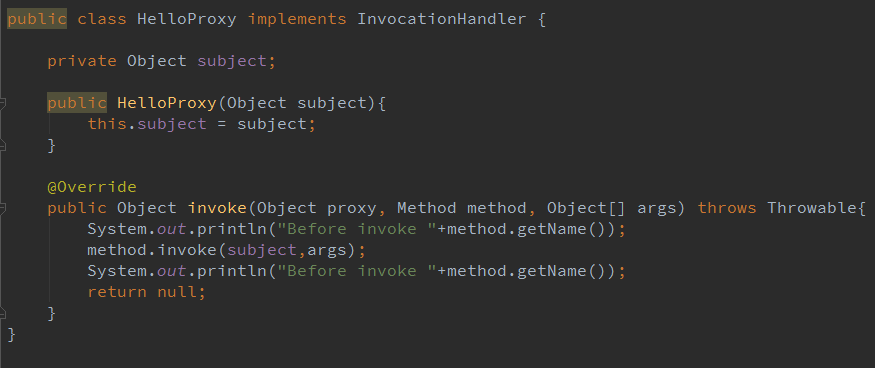The height and width of the screenshot is (368, 875).
Task: Click the private subject field declaration
Action: pos(161,61)
